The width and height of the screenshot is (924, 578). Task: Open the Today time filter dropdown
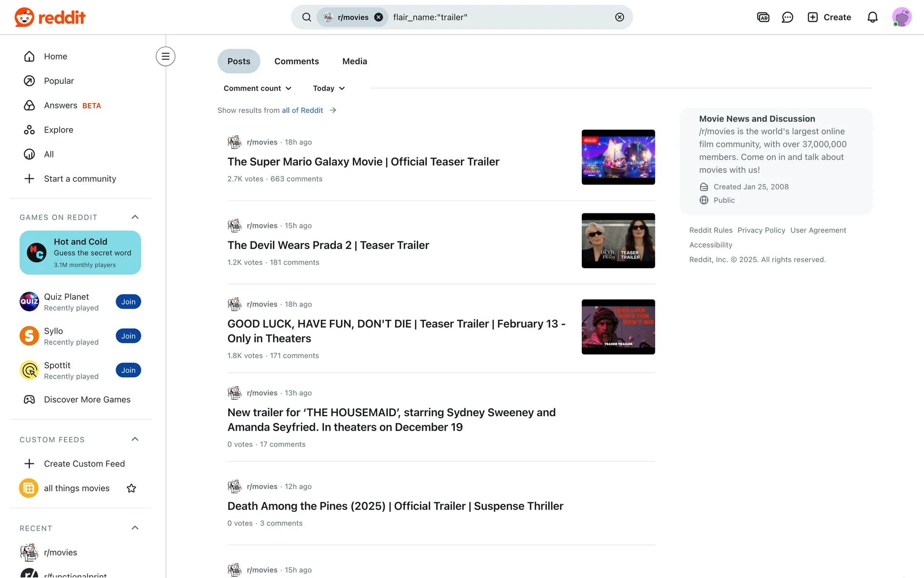(x=329, y=89)
